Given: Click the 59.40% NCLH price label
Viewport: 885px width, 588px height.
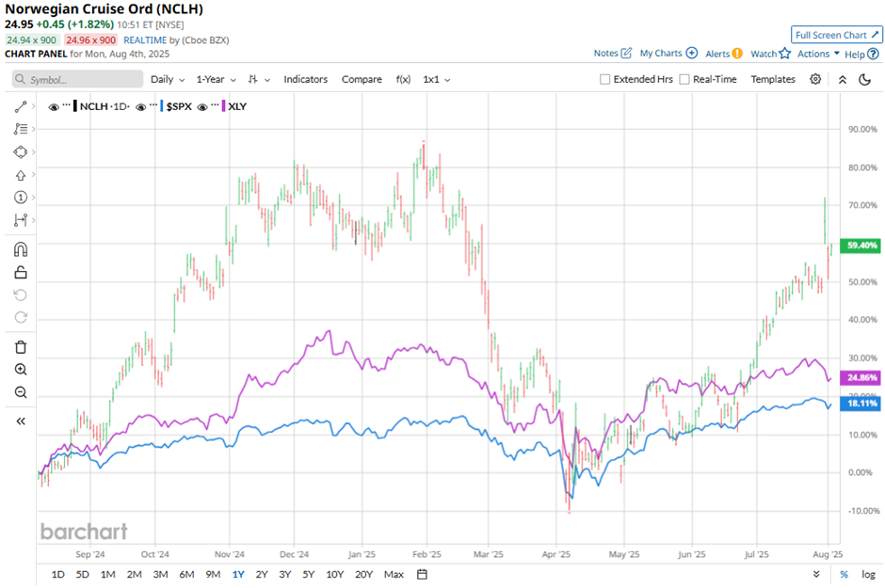Looking at the screenshot, I should tap(861, 246).
